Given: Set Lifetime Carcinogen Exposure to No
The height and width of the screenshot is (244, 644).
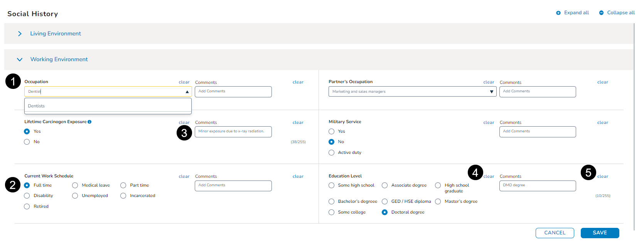Looking at the screenshot, I should coord(27,142).
